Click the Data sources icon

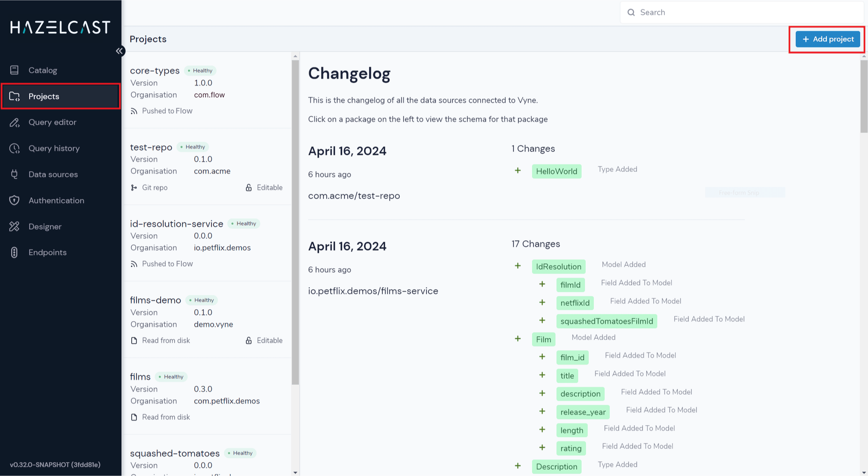tap(15, 174)
